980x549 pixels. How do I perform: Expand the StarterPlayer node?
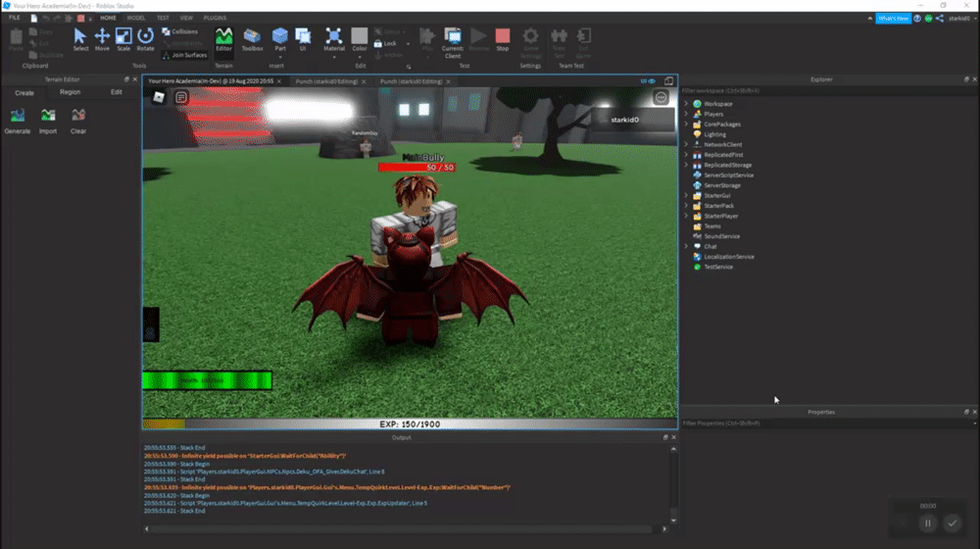click(686, 216)
